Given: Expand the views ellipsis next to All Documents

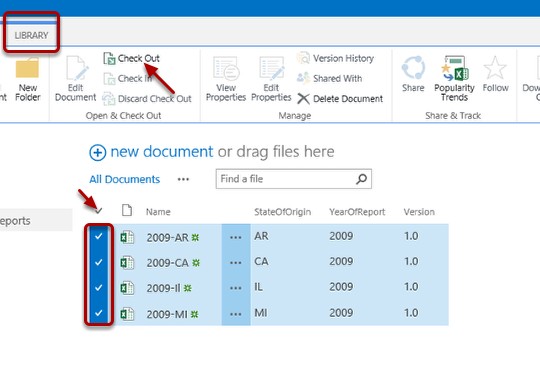Looking at the screenshot, I should click(x=183, y=179).
